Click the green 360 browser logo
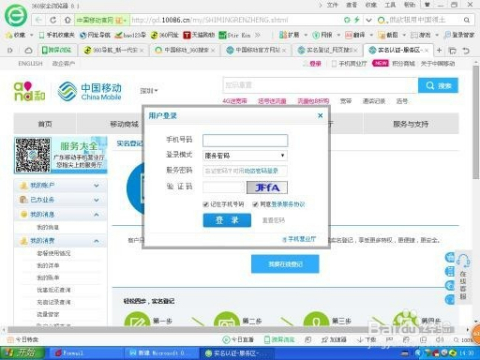The image size is (480, 360). click(15, 16)
